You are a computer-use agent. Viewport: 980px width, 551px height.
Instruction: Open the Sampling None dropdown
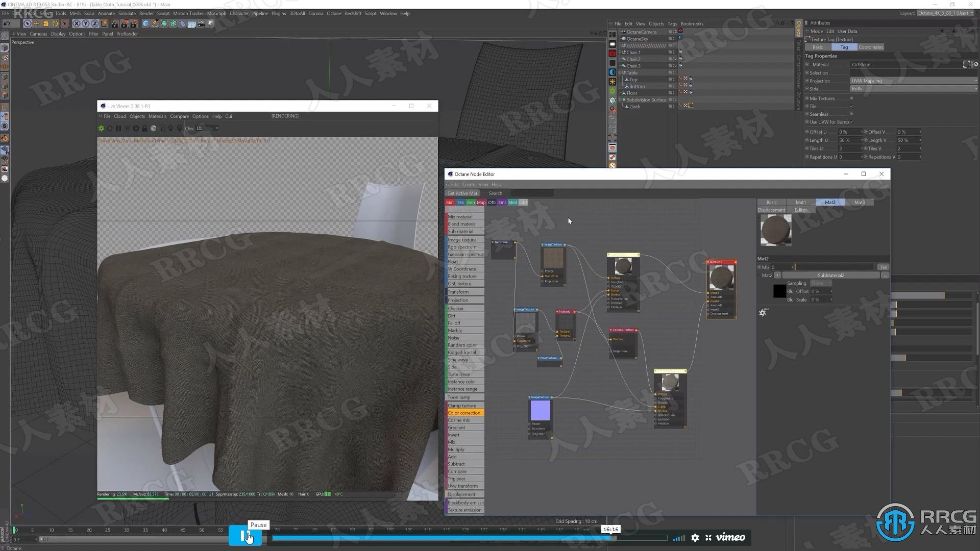click(821, 283)
